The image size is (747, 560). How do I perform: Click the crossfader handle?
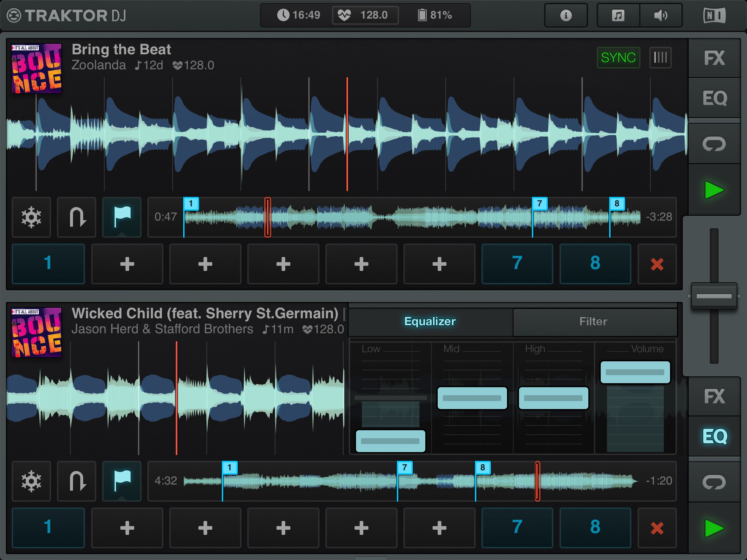714,296
